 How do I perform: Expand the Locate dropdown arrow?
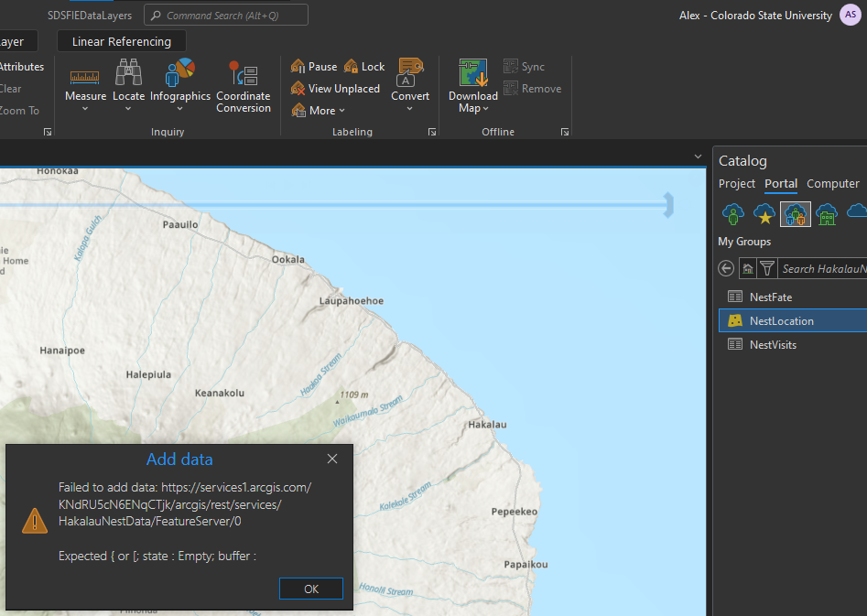coord(128,109)
